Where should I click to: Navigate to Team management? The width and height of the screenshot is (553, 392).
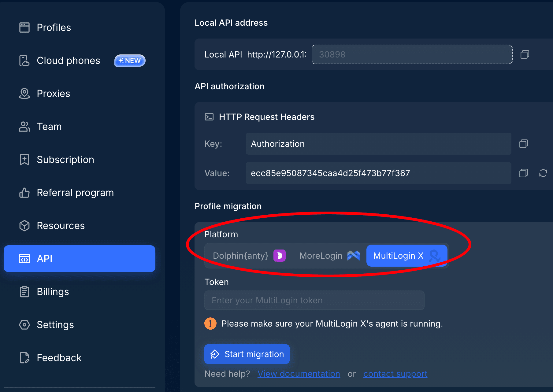point(49,127)
